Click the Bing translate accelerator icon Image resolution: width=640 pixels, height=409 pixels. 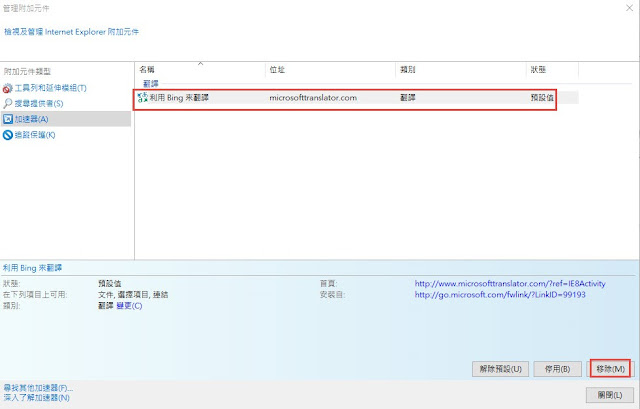pos(142,98)
